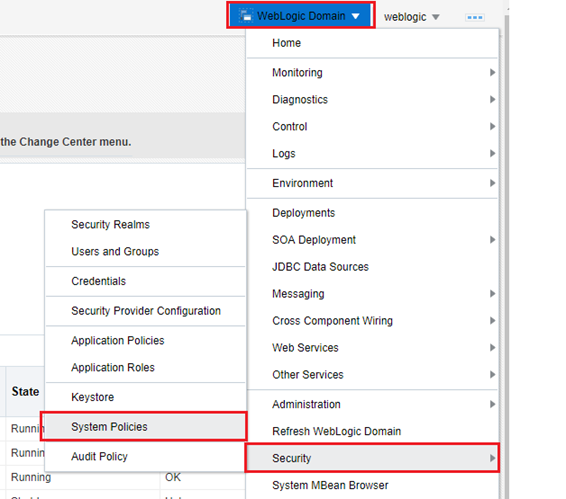Image resolution: width=566 pixels, height=499 pixels.
Task: Open the Other Services submenu
Action: [x=373, y=374]
